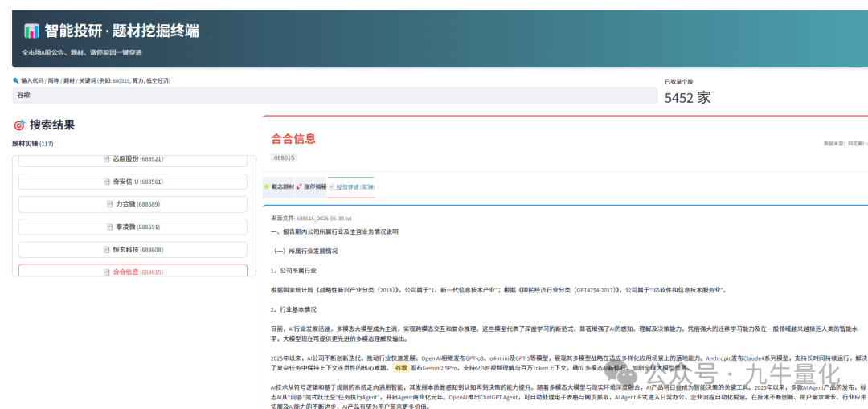868x409 pixels.
Task: Open the 奇安信-U (688561) result
Action: pos(133,182)
